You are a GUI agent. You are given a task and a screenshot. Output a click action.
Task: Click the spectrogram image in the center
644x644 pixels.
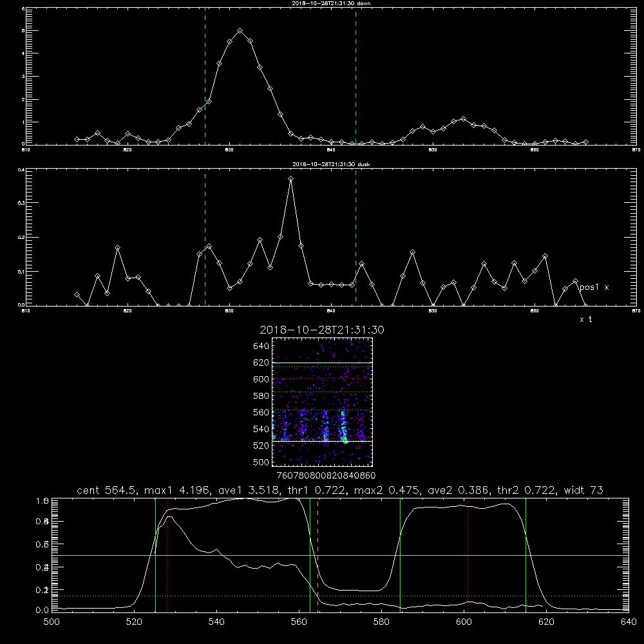(x=323, y=402)
